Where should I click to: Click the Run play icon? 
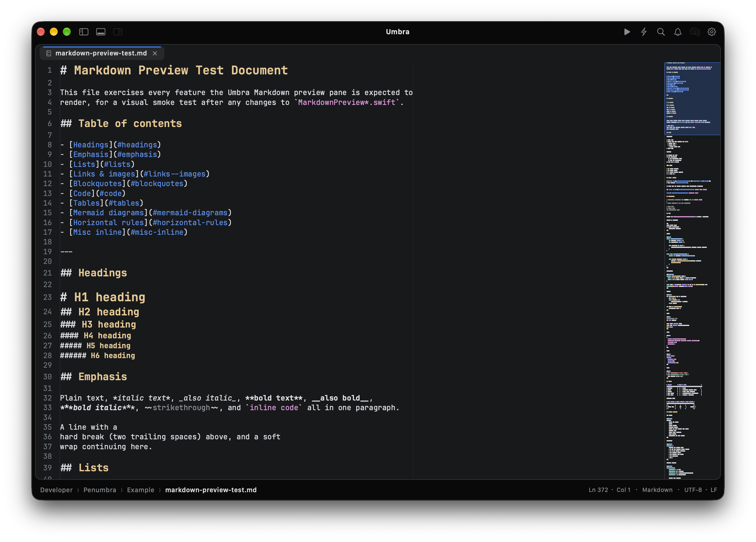click(x=627, y=32)
